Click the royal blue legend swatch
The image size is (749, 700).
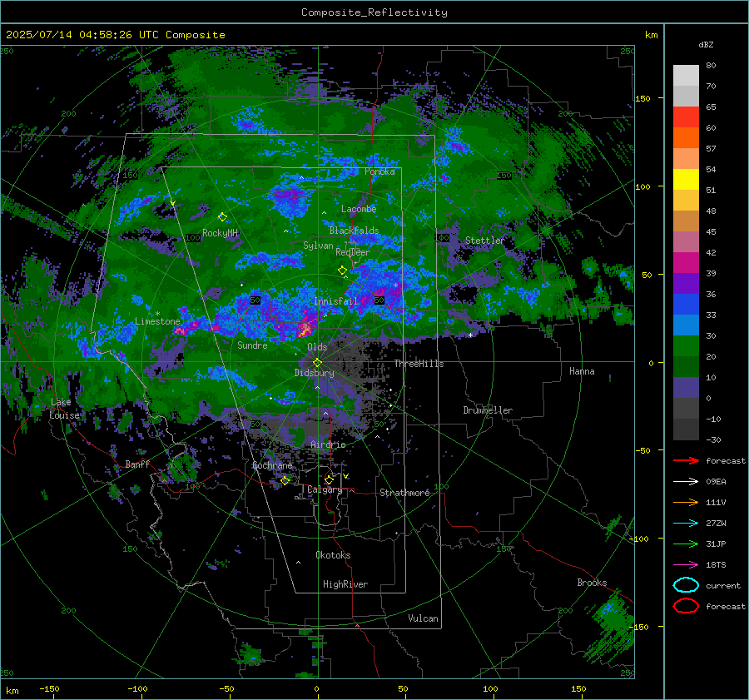(686, 305)
